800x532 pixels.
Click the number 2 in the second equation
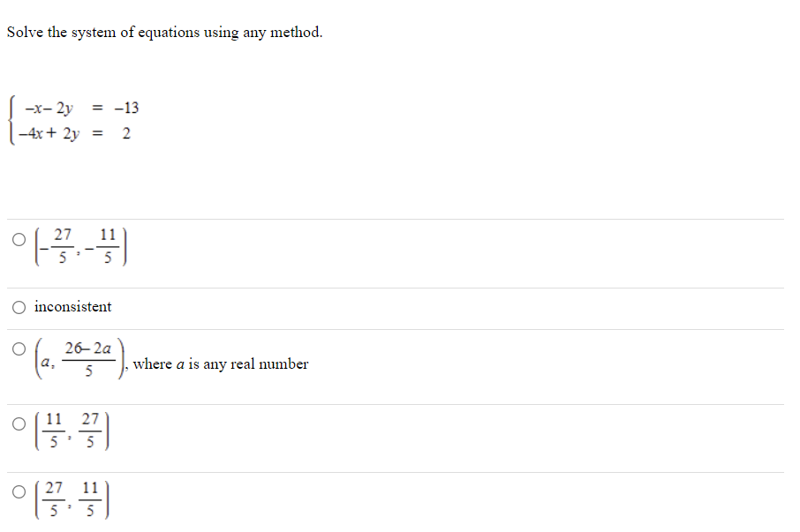pyautogui.click(x=125, y=132)
